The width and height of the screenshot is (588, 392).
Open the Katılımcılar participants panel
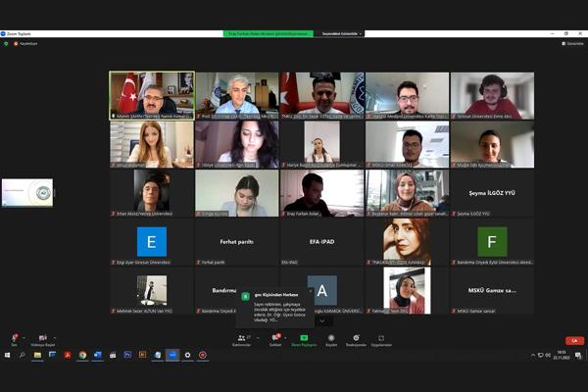point(241,338)
